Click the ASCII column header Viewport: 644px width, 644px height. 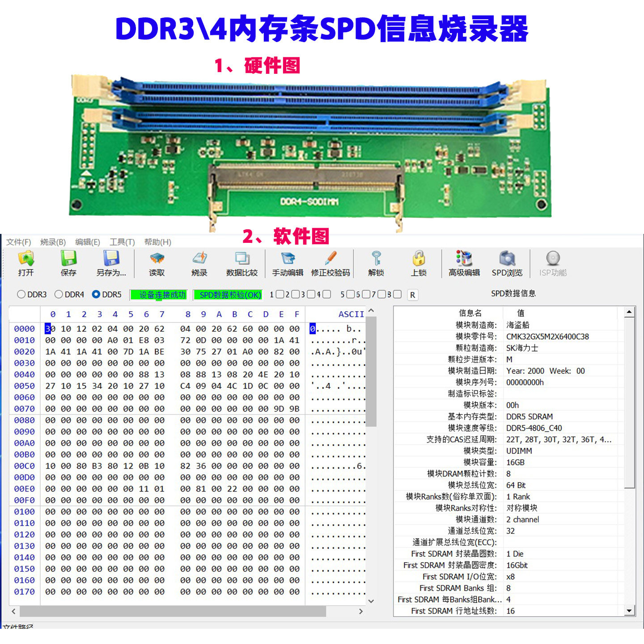point(351,314)
